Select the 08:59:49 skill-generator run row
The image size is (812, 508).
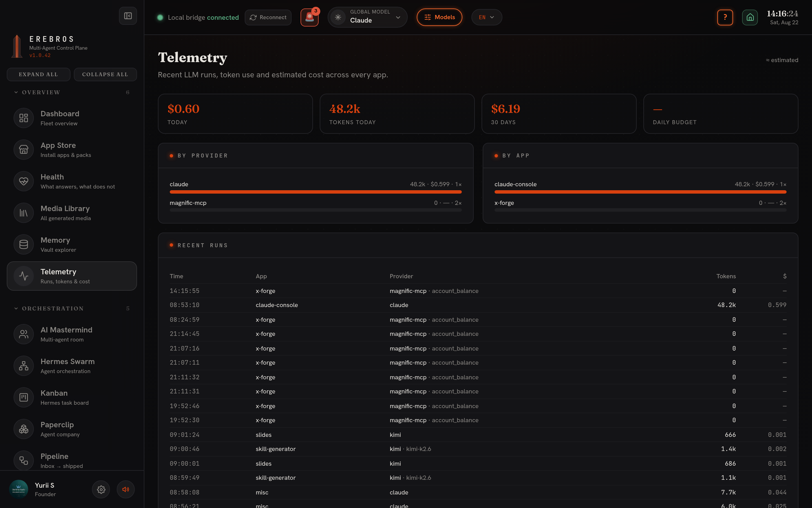pyautogui.click(x=478, y=478)
